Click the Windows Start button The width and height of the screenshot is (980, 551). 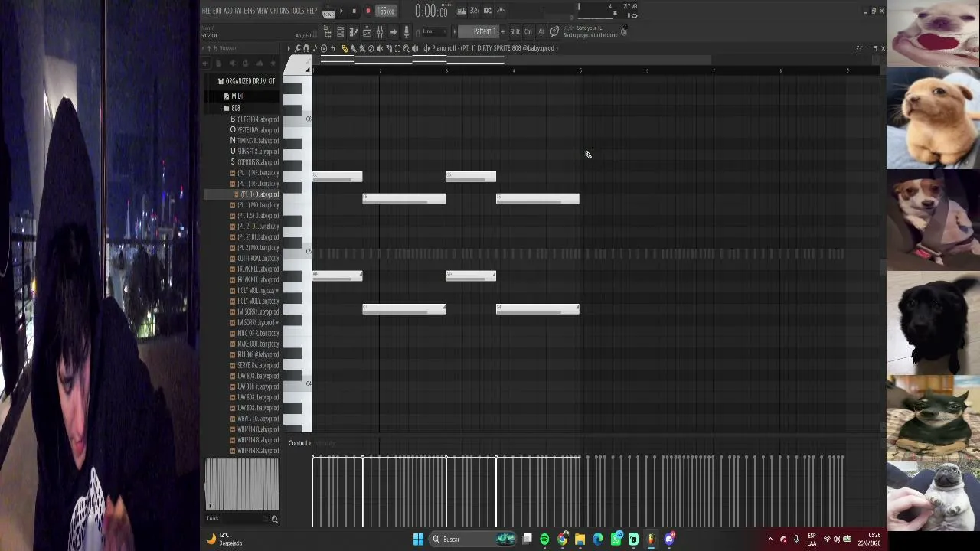click(x=418, y=540)
